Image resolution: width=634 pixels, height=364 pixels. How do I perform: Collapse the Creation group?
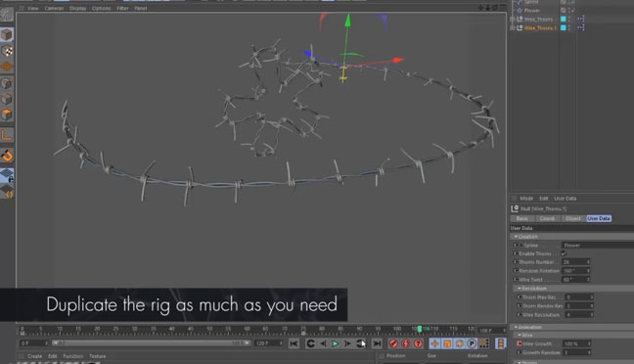tap(516, 237)
